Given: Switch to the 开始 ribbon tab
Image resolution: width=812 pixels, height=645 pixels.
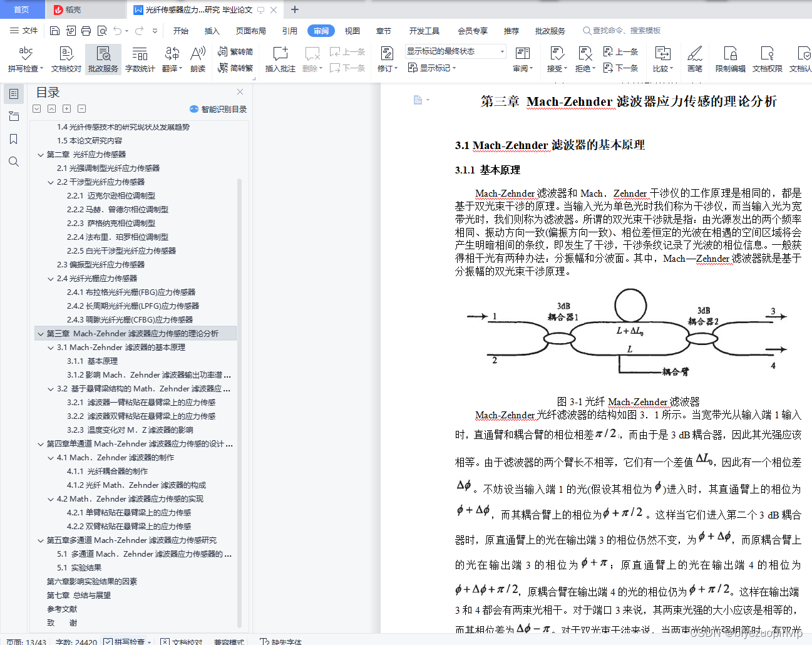Looking at the screenshot, I should [181, 31].
